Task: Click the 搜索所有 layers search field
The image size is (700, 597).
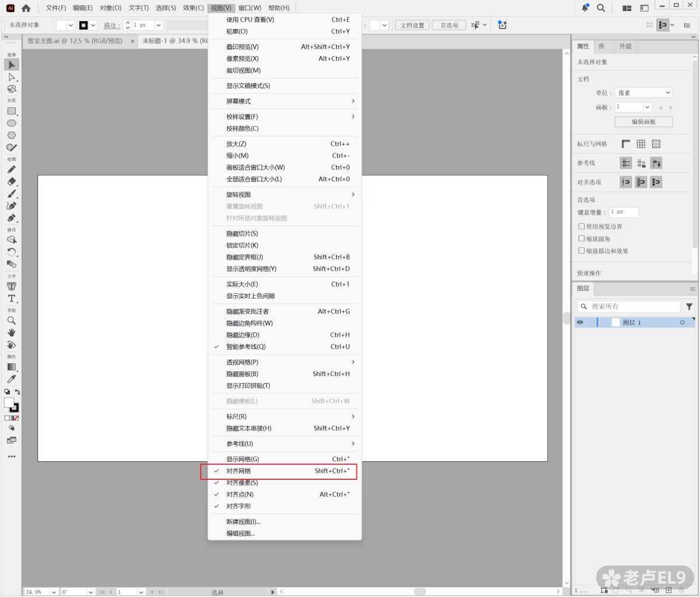Action: (629, 307)
